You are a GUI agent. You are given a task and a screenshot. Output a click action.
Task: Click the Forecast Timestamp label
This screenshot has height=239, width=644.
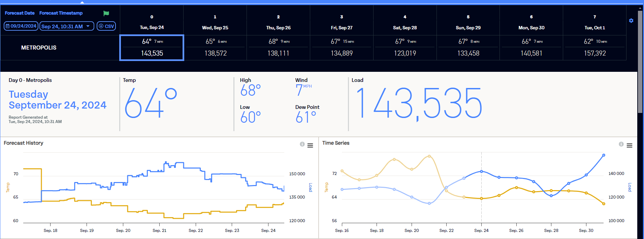tap(61, 13)
